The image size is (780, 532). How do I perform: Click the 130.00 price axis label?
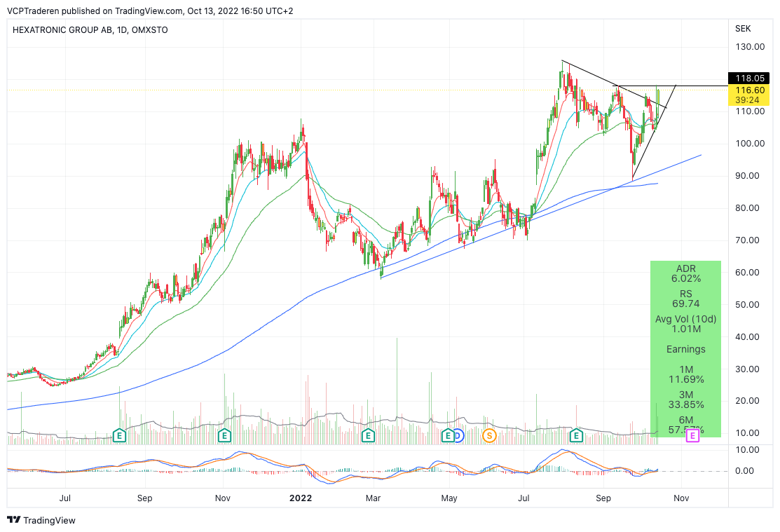point(750,47)
